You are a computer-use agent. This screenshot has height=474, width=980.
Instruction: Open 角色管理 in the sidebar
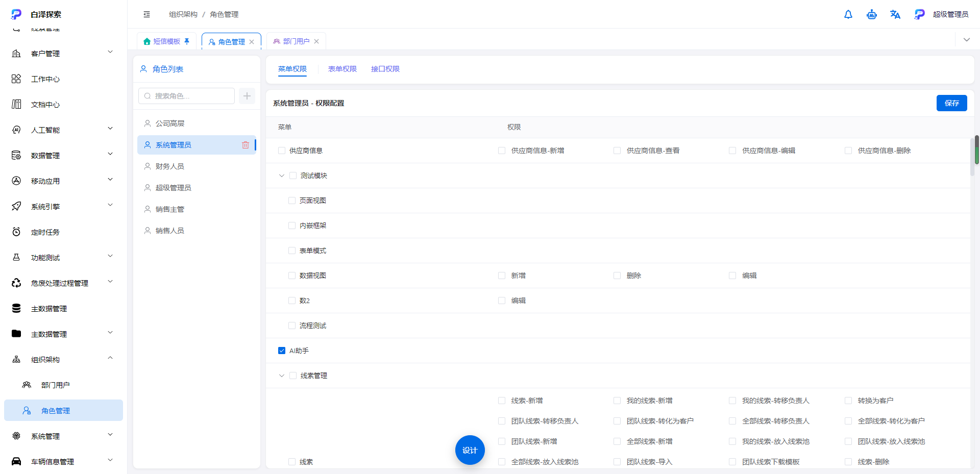pos(63,410)
